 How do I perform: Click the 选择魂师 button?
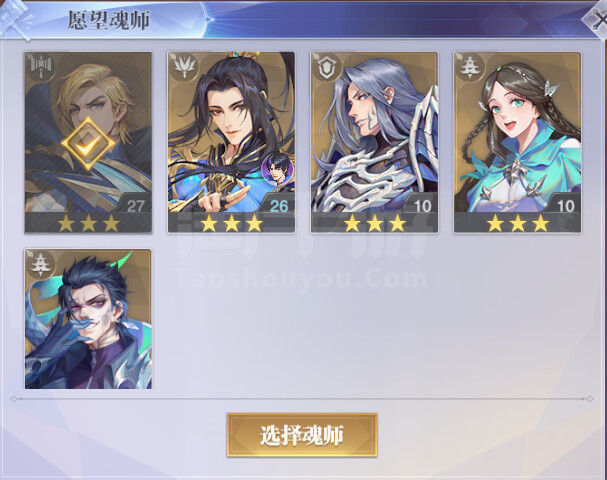coord(302,435)
